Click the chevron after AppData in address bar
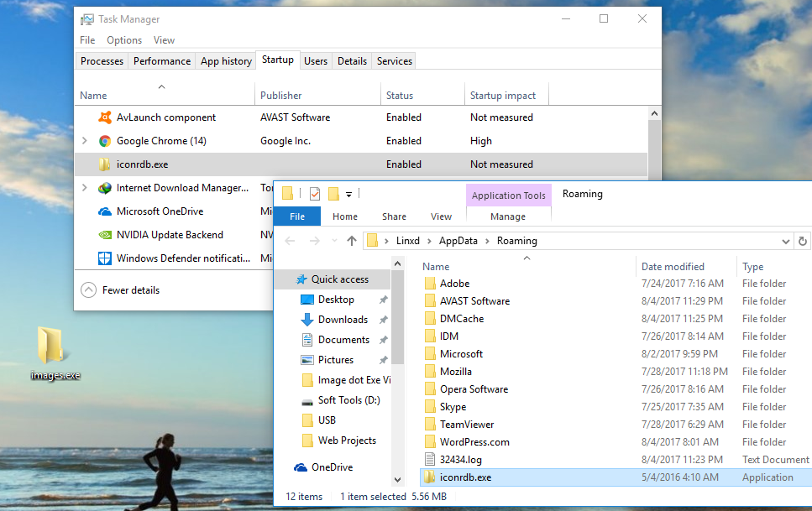Image resolution: width=812 pixels, height=511 pixels. 487,242
